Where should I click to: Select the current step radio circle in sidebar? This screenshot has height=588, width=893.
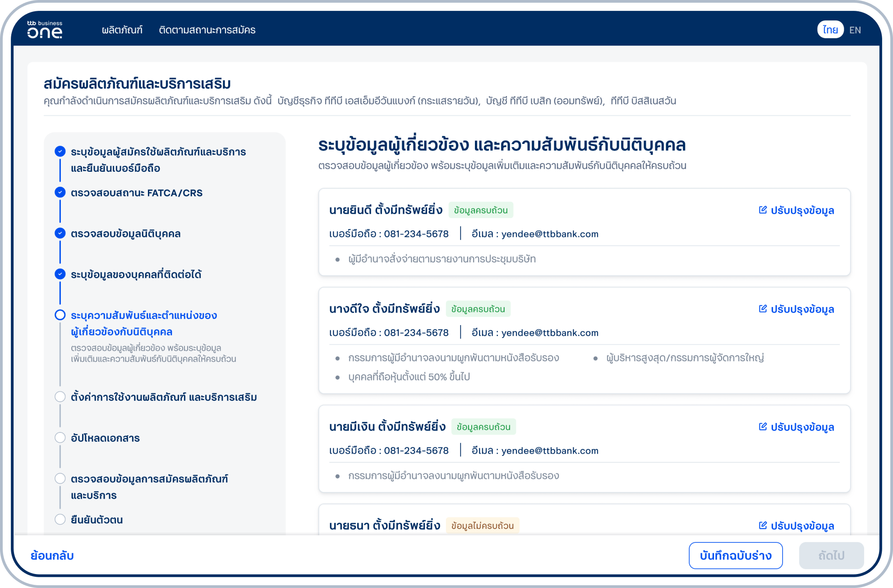[x=60, y=315]
